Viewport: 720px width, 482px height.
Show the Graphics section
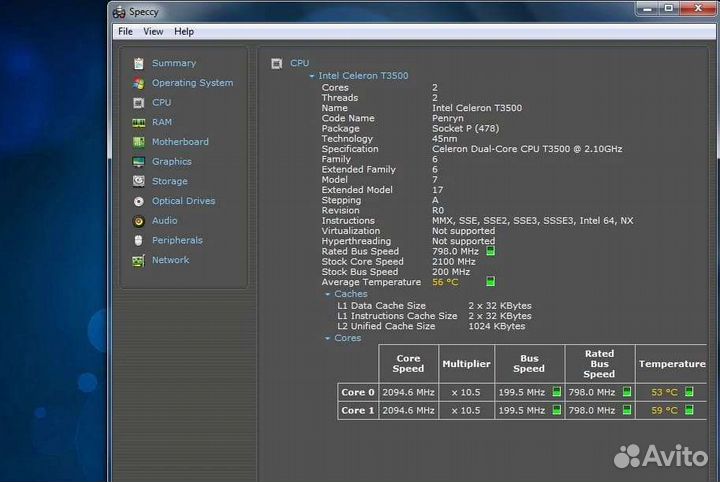point(172,162)
